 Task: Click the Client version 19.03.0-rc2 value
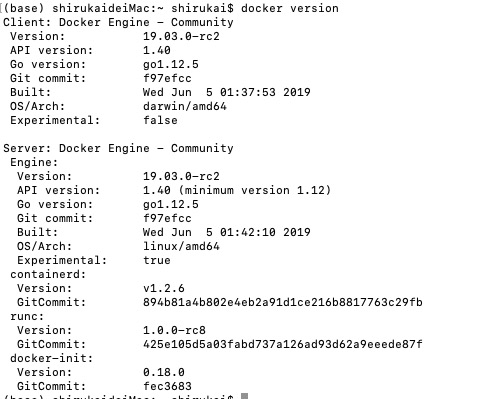click(x=181, y=36)
